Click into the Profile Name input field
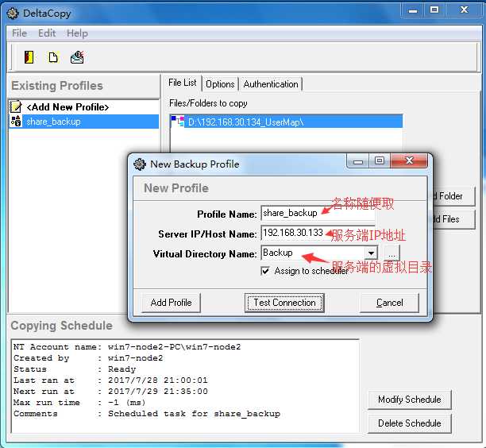This screenshot has height=448, width=486. tap(318, 214)
